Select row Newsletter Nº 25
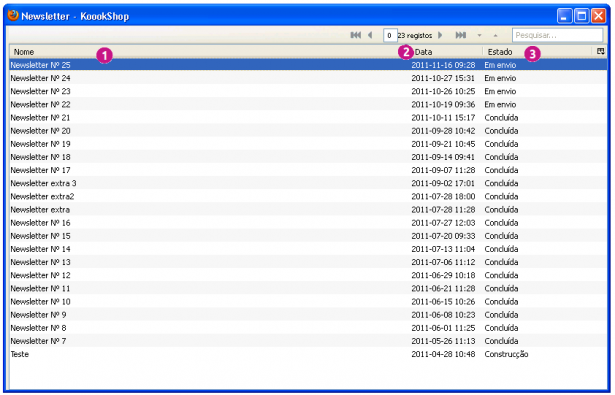The width and height of the screenshot is (615, 395). (x=308, y=65)
